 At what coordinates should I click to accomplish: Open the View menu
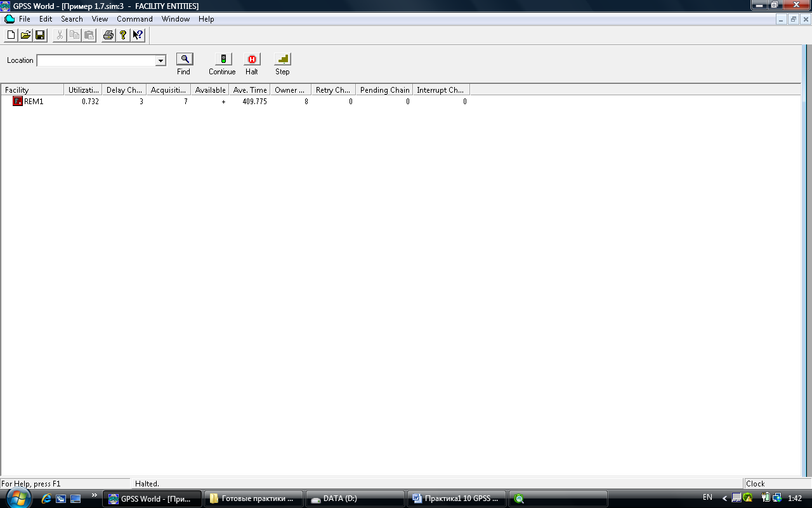tap(100, 19)
